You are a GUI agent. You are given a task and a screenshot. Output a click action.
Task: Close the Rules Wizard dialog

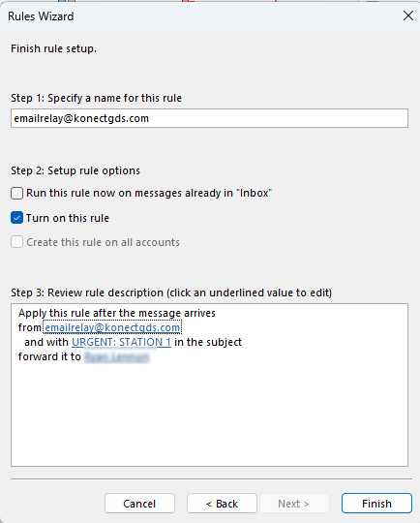[x=408, y=15]
